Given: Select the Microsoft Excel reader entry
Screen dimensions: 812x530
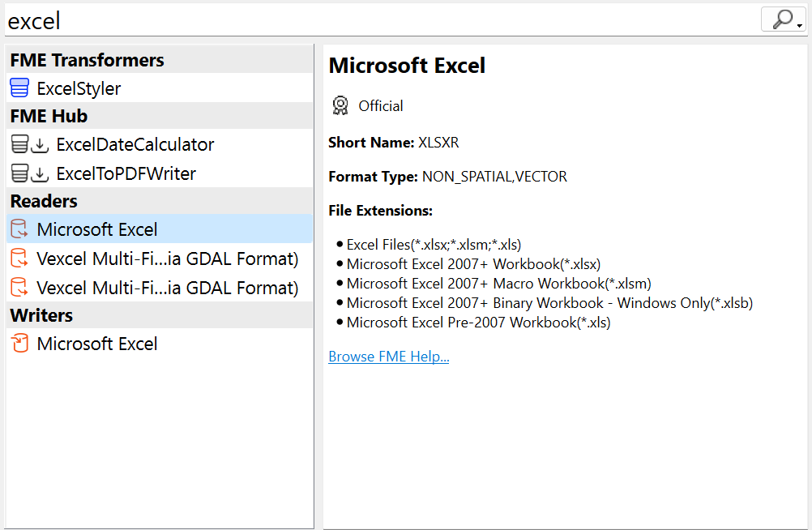Looking at the screenshot, I should coord(97,229).
